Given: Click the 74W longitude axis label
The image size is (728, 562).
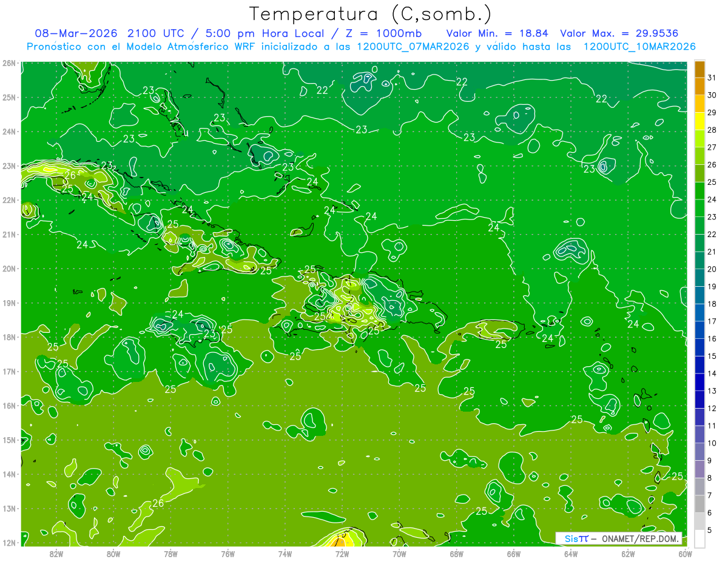Looking at the screenshot, I should click(285, 554).
